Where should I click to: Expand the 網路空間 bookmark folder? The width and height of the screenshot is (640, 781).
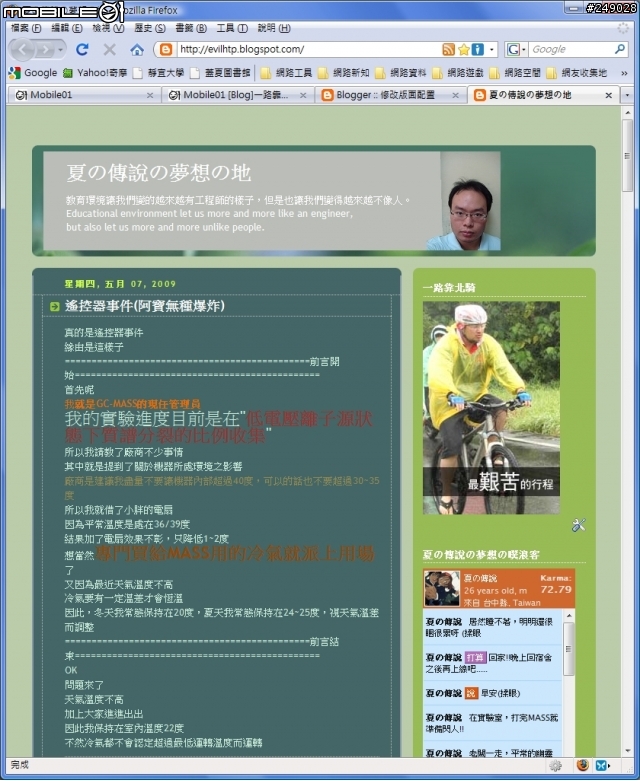click(515, 73)
